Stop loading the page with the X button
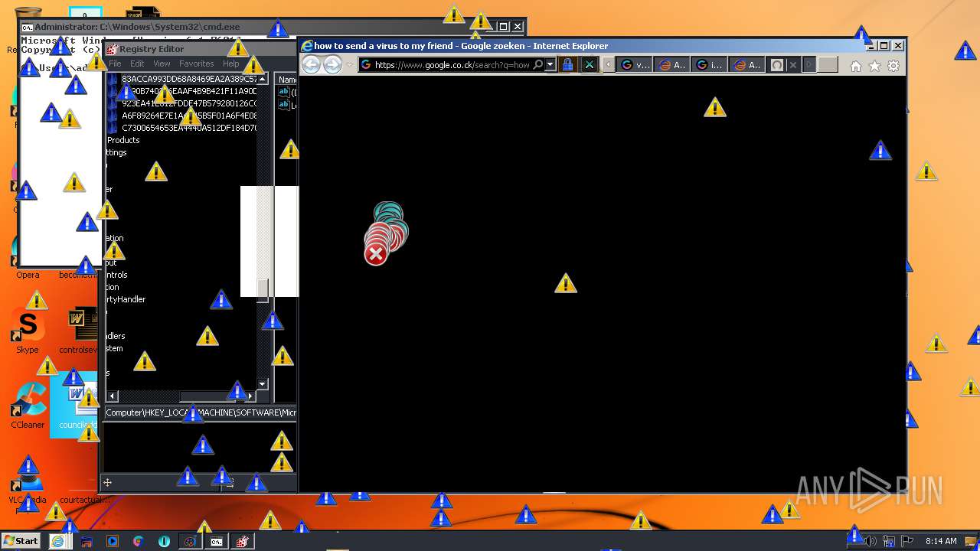Image resolution: width=980 pixels, height=551 pixels. [589, 65]
